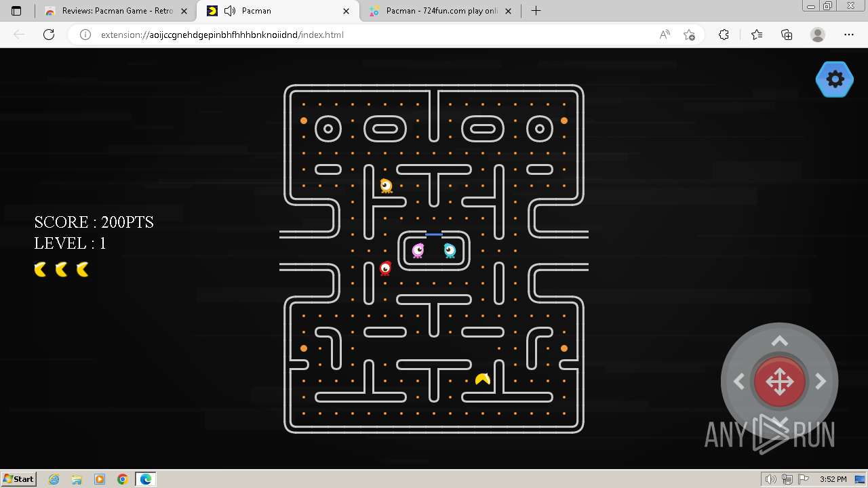Open the Extensions puzzle icon

point(724,35)
